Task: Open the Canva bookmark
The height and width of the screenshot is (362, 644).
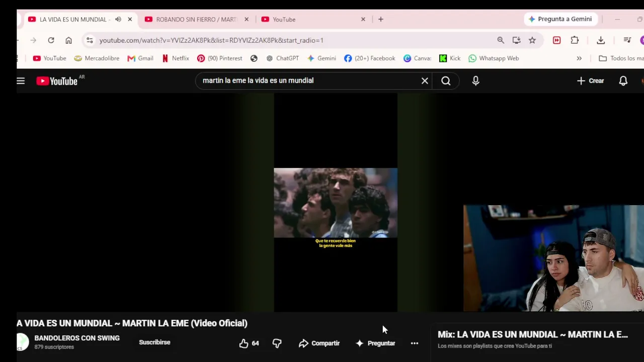Action: 417,58
